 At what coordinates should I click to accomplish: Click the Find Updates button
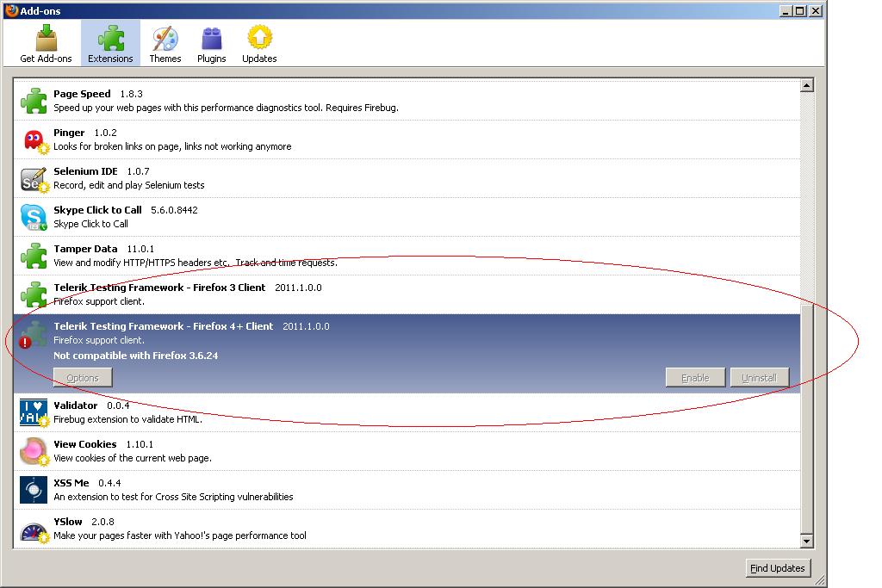[x=778, y=568]
